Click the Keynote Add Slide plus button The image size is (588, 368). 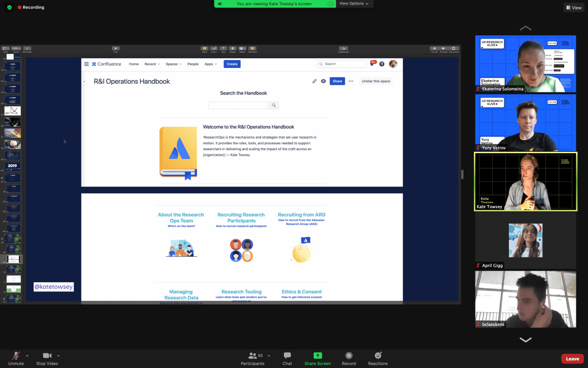(x=27, y=48)
